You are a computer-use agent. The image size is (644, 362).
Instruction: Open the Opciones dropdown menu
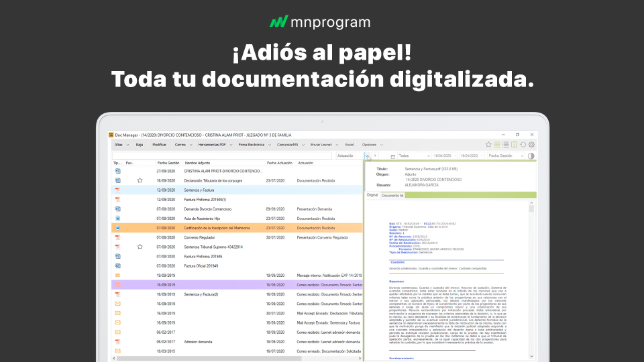pos(372,145)
